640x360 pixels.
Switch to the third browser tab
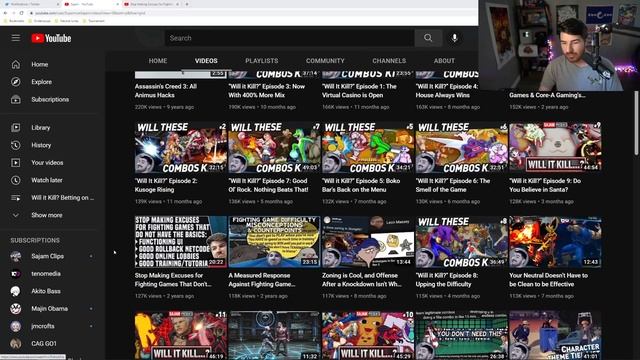coord(152,4)
